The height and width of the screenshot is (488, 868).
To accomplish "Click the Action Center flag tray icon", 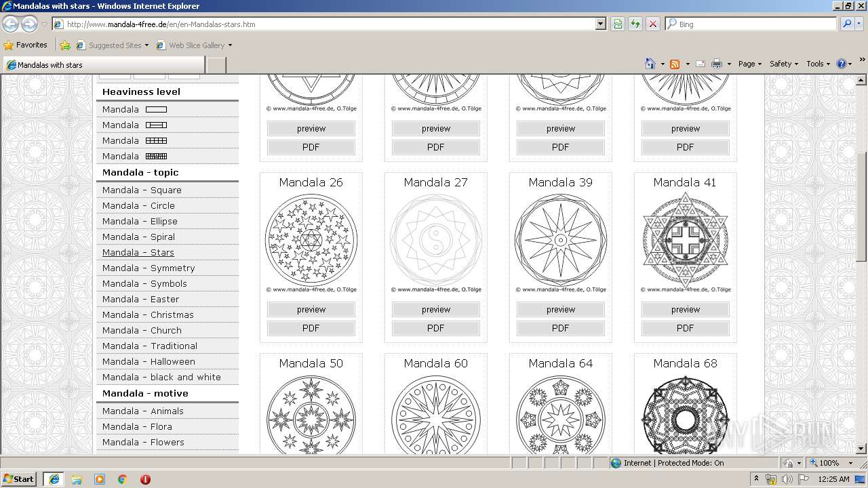I will point(804,479).
